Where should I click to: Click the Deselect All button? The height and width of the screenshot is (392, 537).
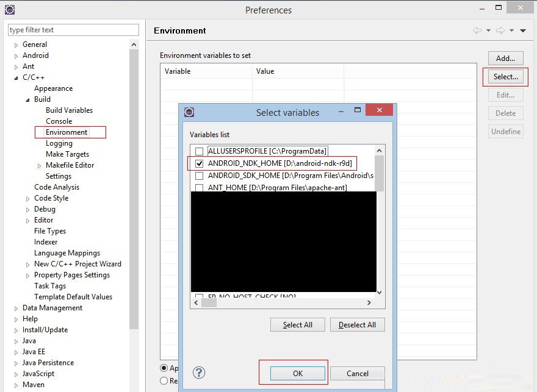pos(358,325)
